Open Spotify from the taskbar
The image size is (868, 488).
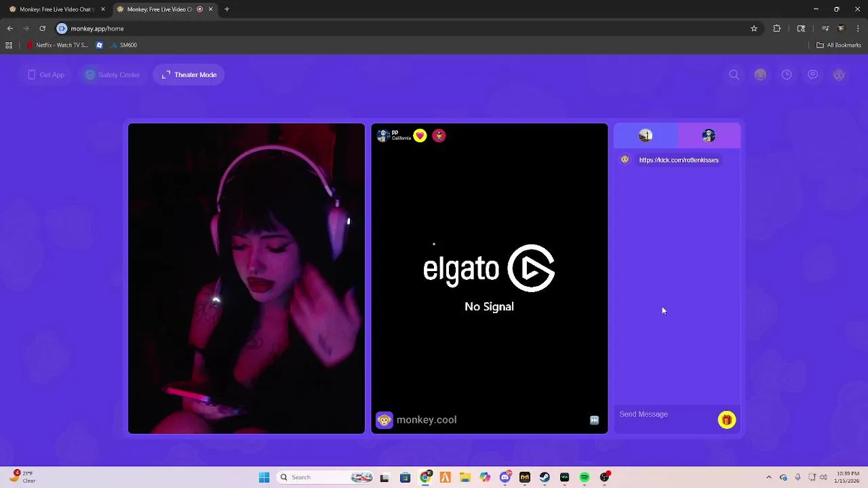[585, 477]
